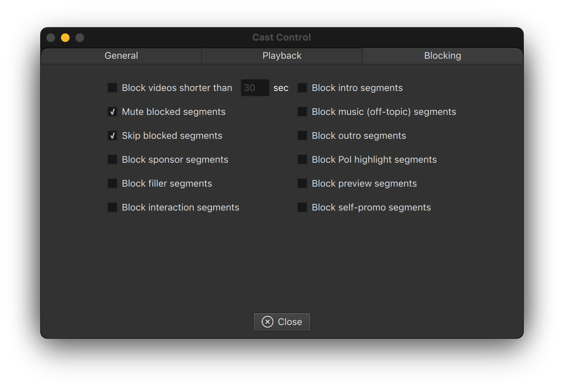Screen dimensions: 564x392
Task: Turn on Block sponsor segments
Action: pyautogui.click(x=112, y=159)
